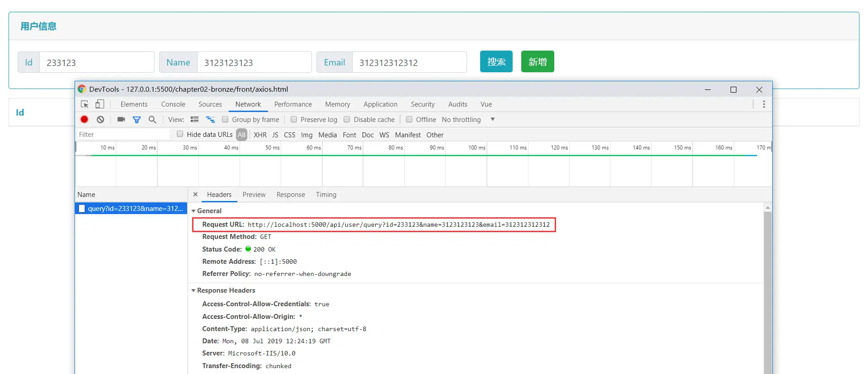
Task: Stop recording network log red button
Action: point(85,119)
